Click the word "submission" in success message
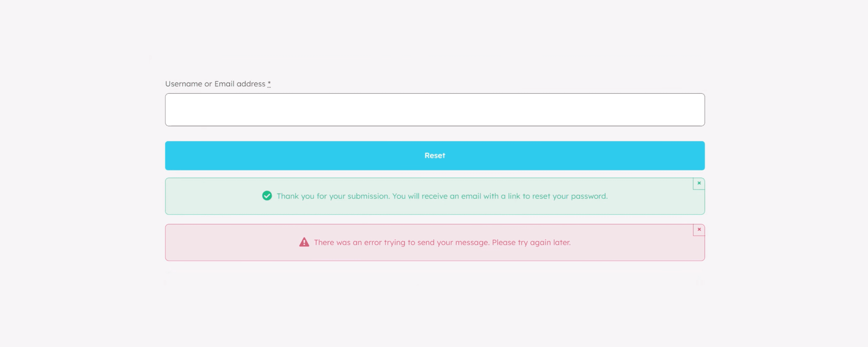The height and width of the screenshot is (347, 868). (x=368, y=196)
